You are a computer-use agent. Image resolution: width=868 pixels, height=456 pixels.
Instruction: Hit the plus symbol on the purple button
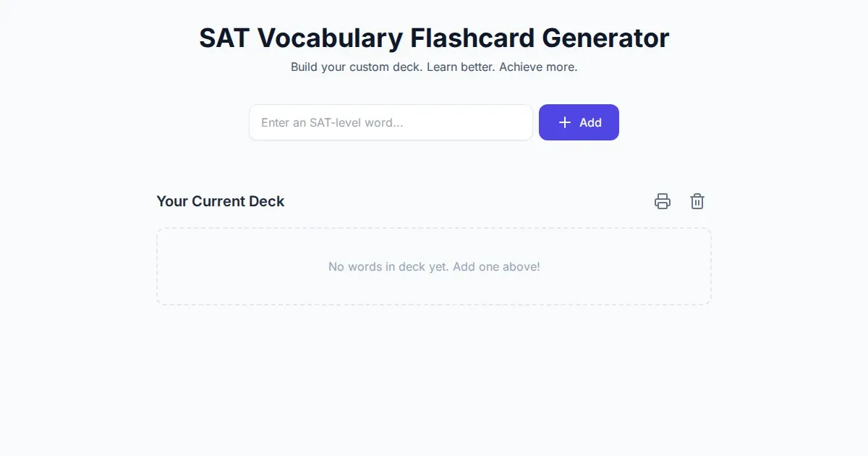[565, 122]
